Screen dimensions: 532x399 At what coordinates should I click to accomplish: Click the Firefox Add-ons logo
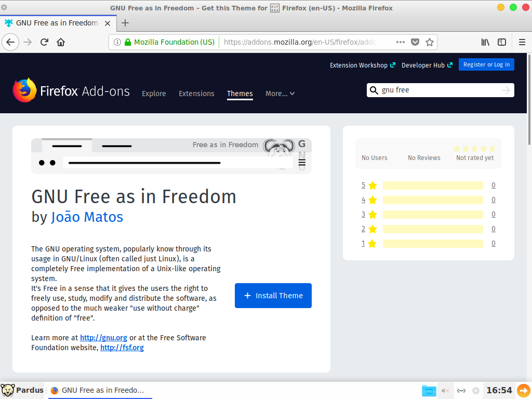pos(71,90)
